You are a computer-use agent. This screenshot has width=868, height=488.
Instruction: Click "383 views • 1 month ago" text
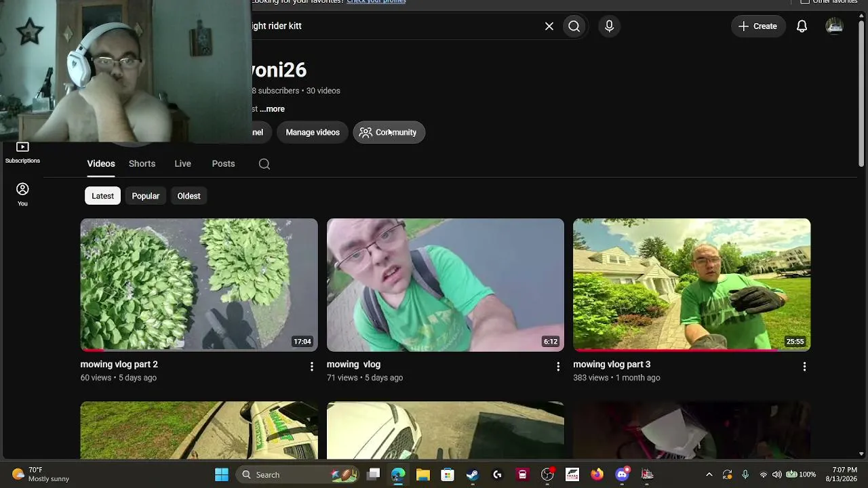(x=616, y=378)
